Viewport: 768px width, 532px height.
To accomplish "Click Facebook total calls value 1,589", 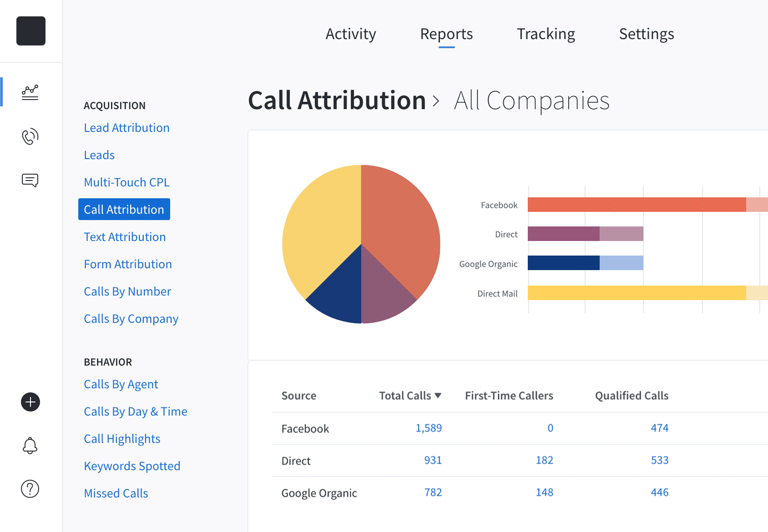I will click(x=429, y=428).
